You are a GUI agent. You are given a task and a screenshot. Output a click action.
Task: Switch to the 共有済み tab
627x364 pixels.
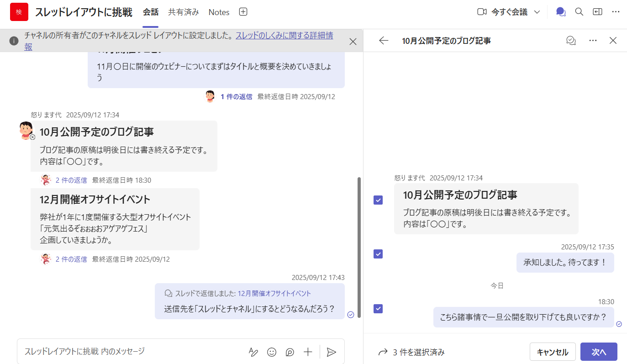pyautogui.click(x=184, y=12)
